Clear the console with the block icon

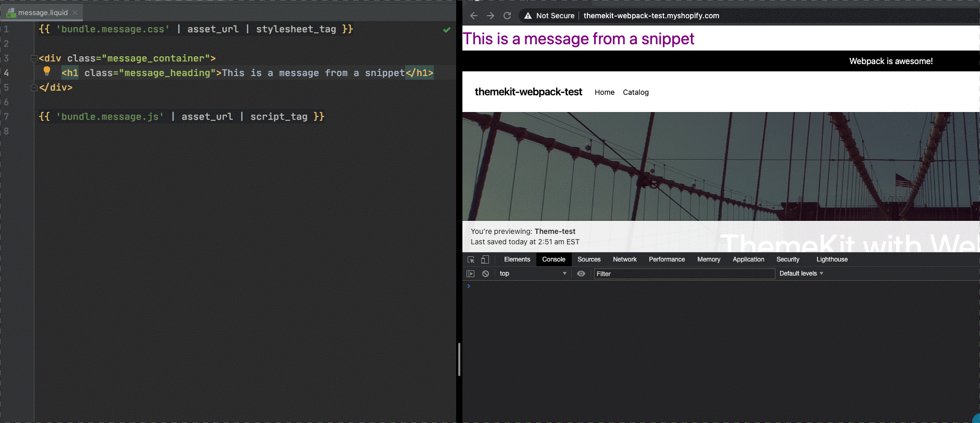pyautogui.click(x=485, y=273)
